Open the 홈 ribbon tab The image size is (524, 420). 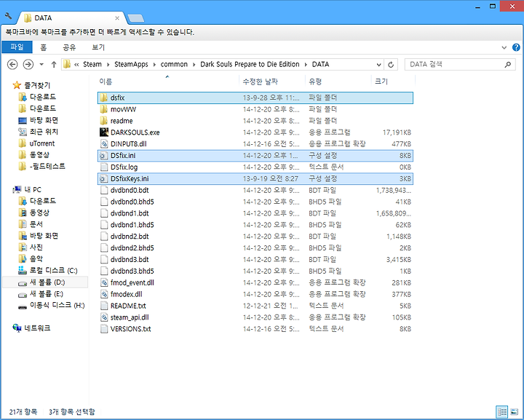(x=44, y=47)
